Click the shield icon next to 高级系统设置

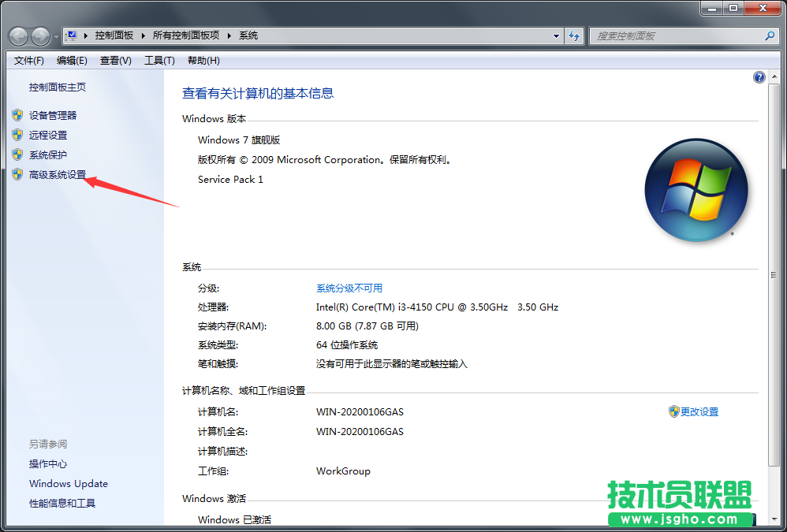(18, 174)
